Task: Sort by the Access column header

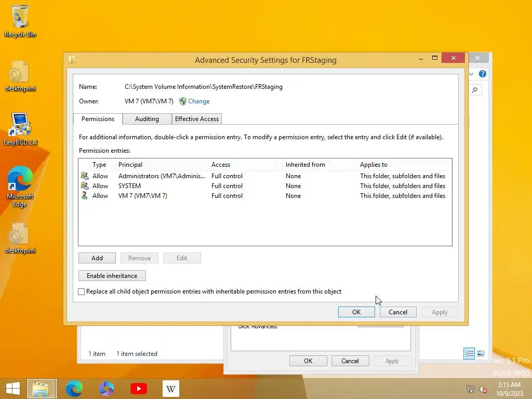Action: (x=245, y=165)
